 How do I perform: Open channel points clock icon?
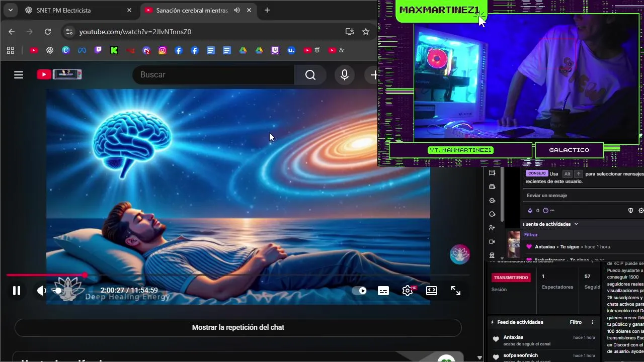pos(546,211)
